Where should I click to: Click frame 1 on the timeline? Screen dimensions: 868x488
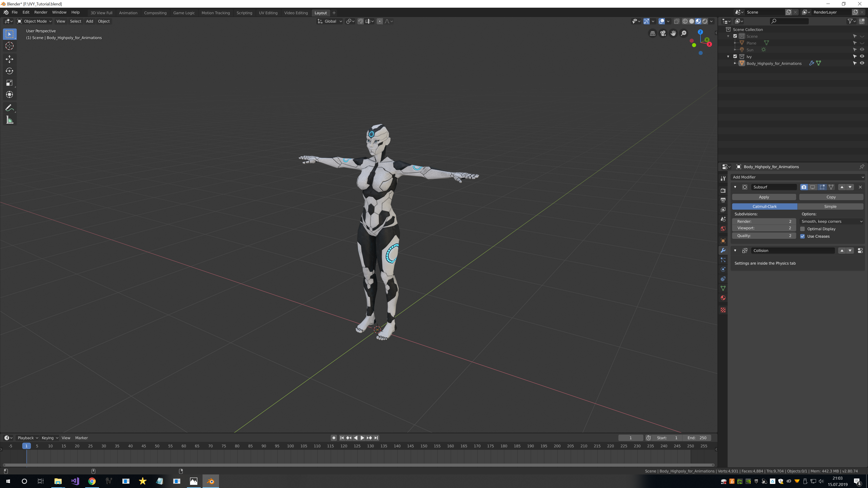tap(26, 446)
